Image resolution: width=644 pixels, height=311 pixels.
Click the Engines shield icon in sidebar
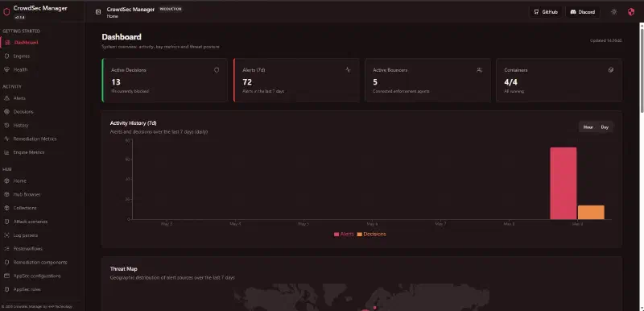pyautogui.click(x=6, y=56)
